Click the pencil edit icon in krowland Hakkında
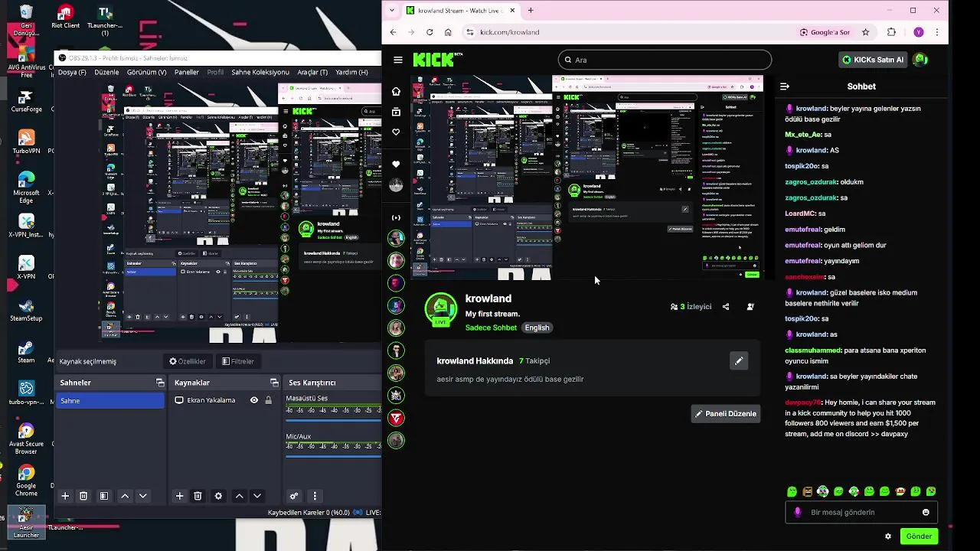Screen dimensions: 980x551 [x=739, y=360]
